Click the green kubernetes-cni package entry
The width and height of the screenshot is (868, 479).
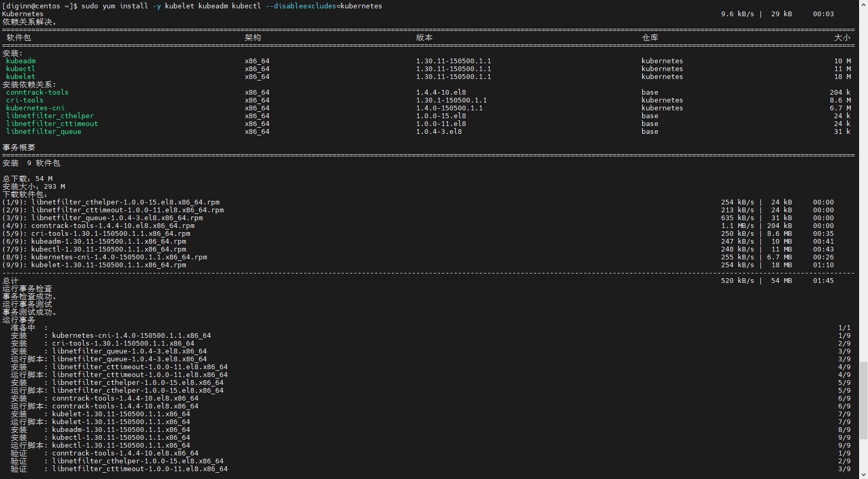pos(36,108)
